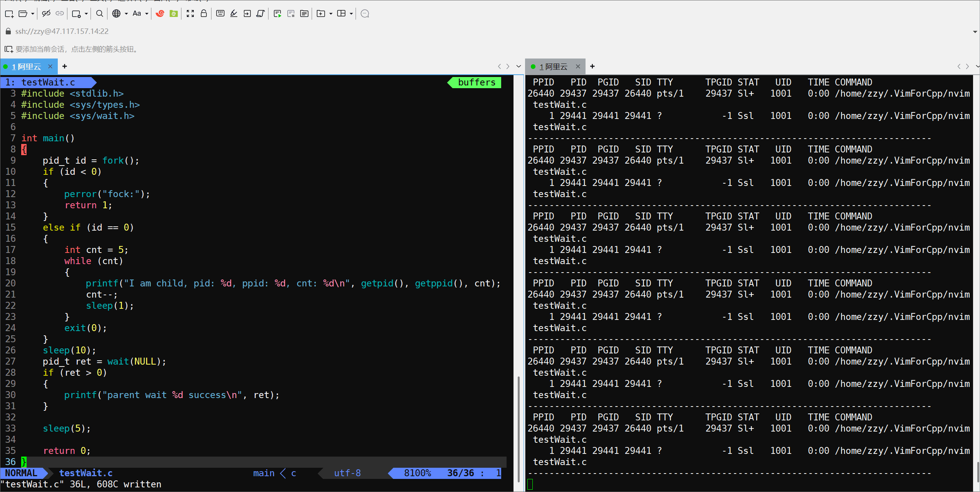Start script run with green arrow
The image size is (980, 492).
(277, 14)
